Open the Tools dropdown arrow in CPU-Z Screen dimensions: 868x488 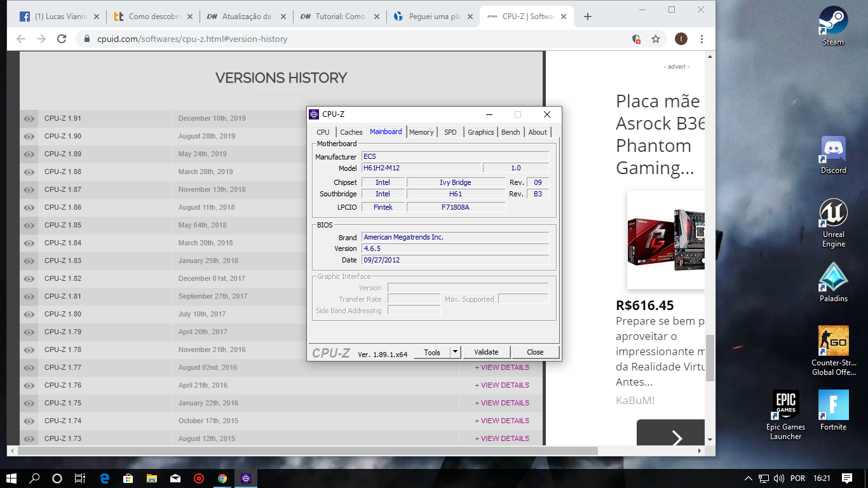[x=455, y=352]
